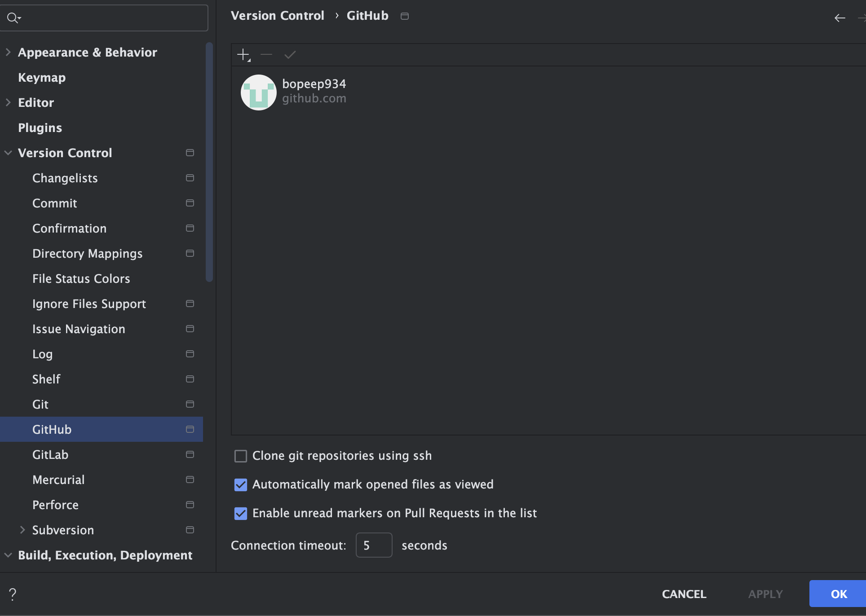The image size is (866, 616).
Task: Select the Keymap settings item
Action: tap(42, 77)
